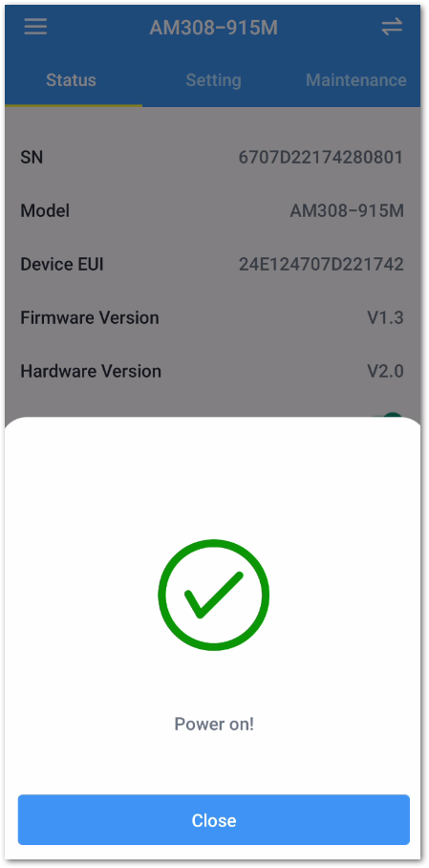Viewport: 429px width, 868px height.
Task: Click hardware value V2.0
Action: pyautogui.click(x=385, y=371)
